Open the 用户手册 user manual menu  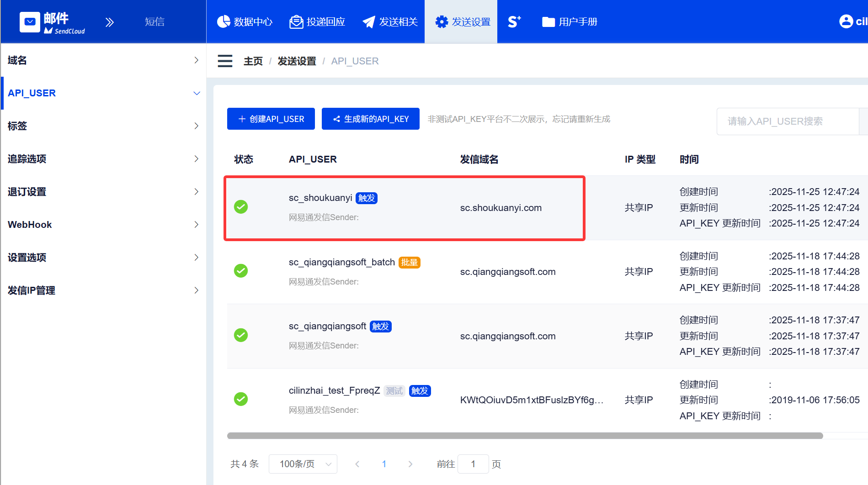tap(570, 22)
